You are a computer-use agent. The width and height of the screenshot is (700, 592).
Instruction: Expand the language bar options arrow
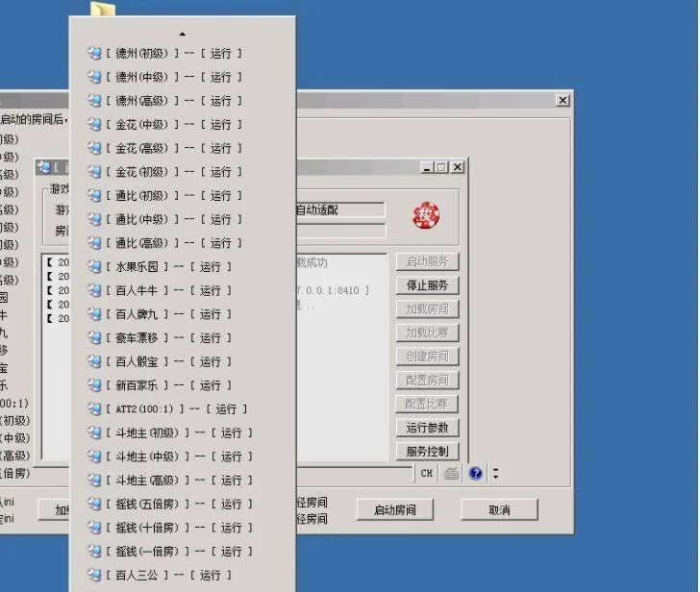495,473
